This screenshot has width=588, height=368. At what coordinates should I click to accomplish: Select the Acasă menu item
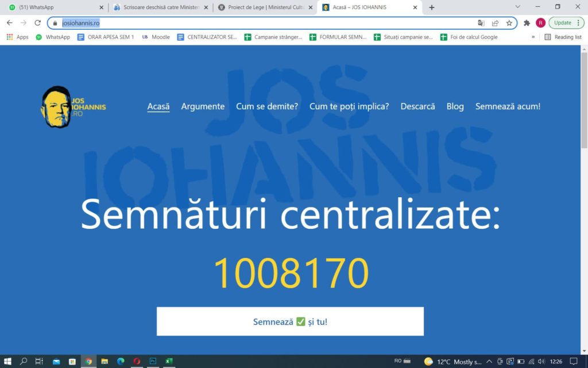pos(158,106)
